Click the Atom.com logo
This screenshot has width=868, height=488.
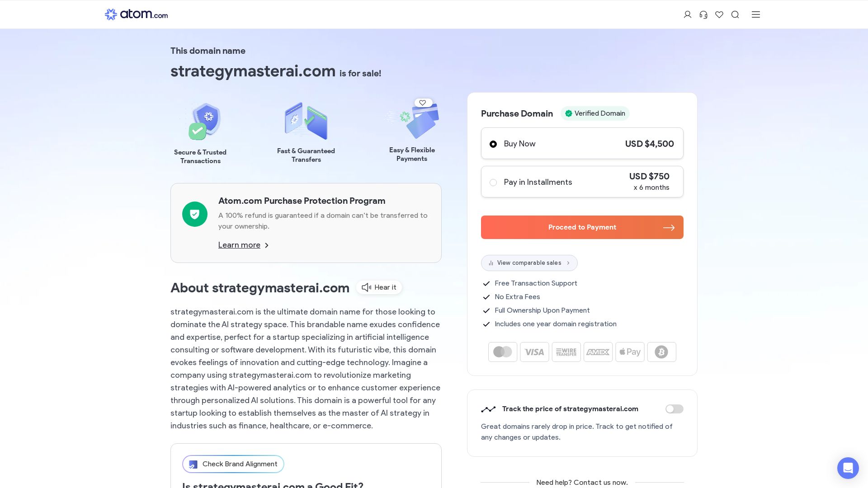point(136,14)
